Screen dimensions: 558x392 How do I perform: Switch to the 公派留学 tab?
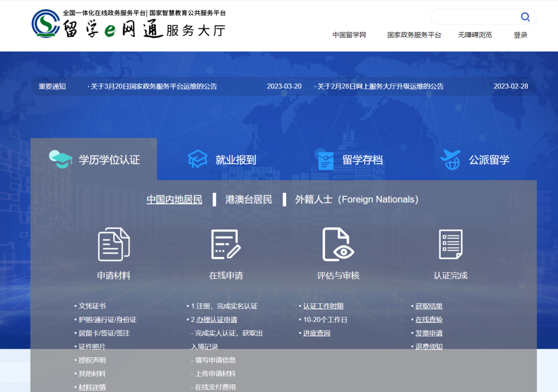pos(475,160)
